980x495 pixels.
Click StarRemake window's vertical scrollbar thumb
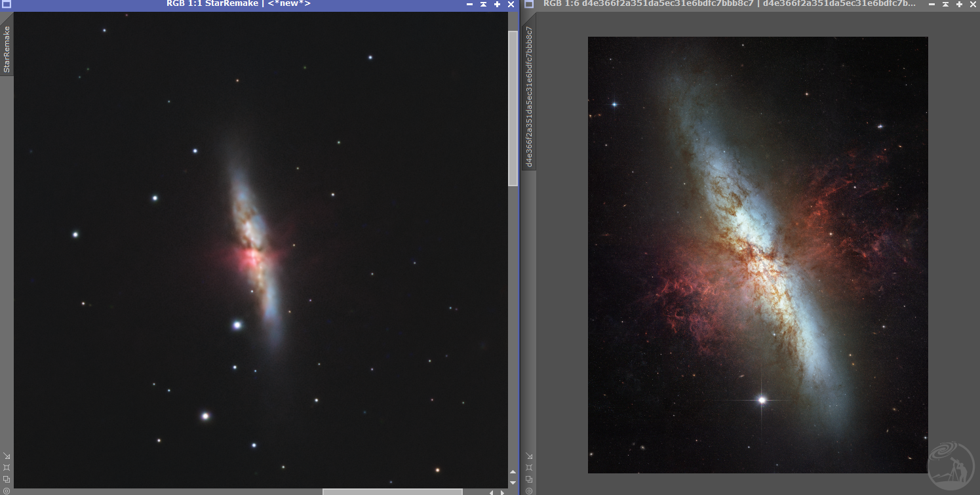[513, 108]
